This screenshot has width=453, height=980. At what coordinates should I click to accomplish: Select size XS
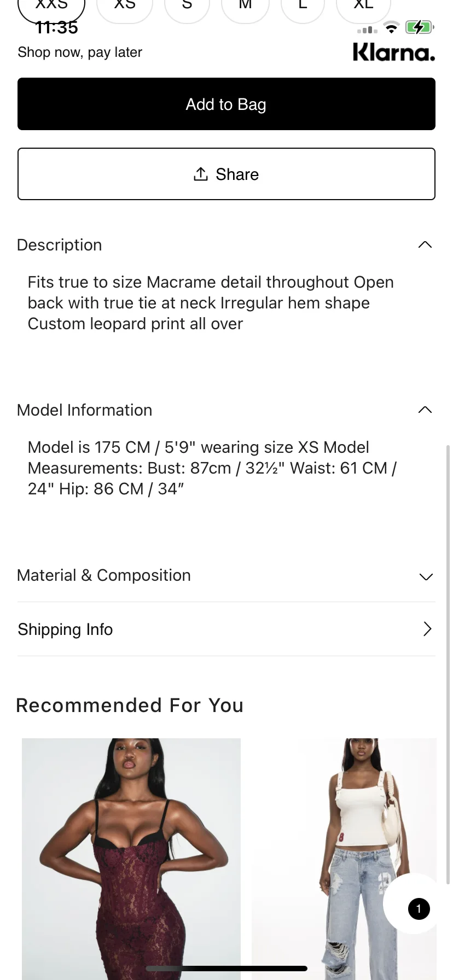125,9
